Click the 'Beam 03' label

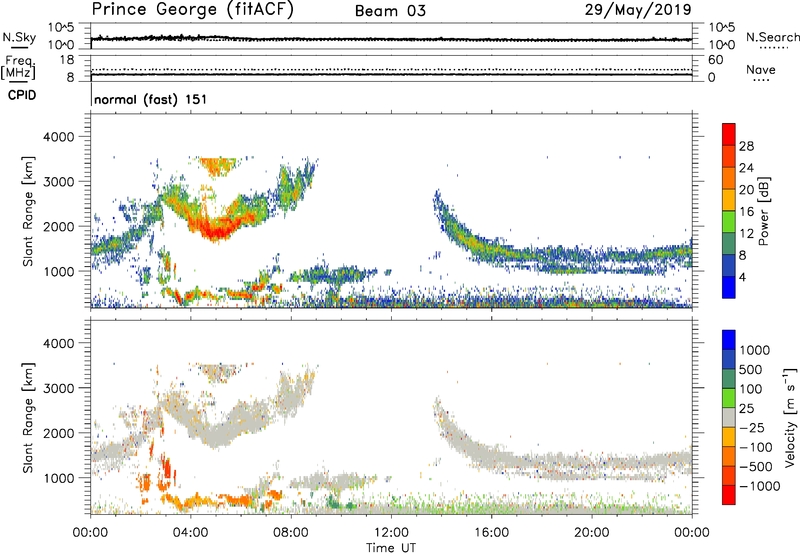tap(390, 11)
